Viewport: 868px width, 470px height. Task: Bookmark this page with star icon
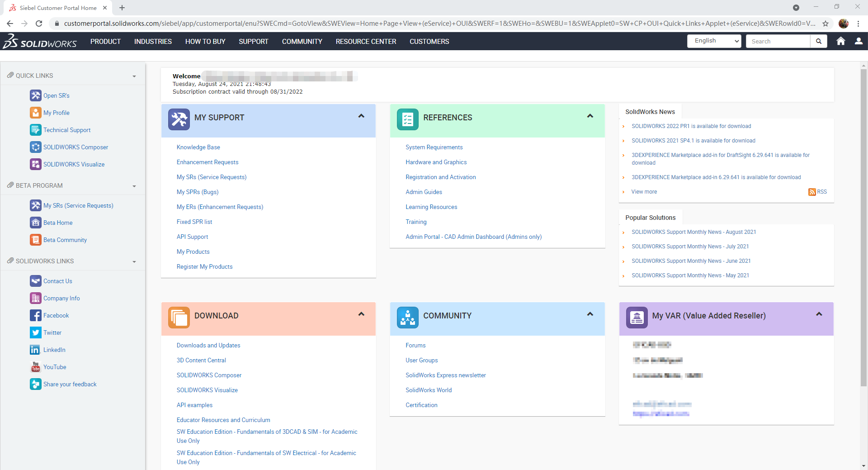(x=826, y=24)
